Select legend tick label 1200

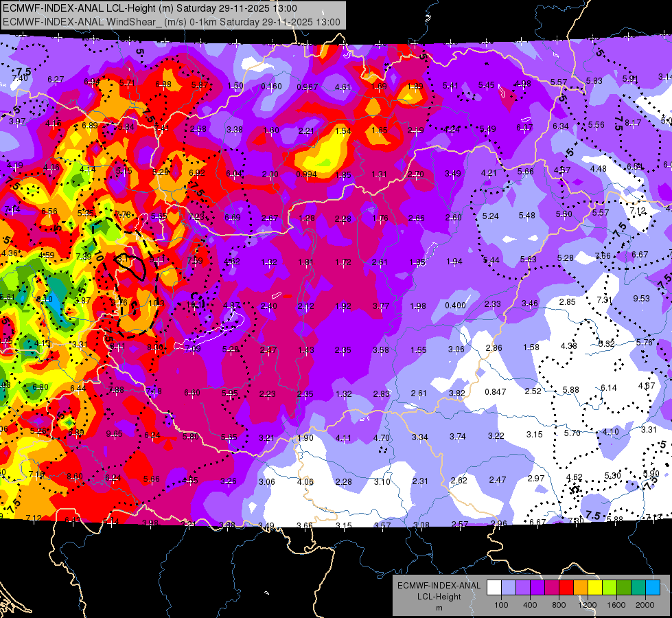[587, 605]
